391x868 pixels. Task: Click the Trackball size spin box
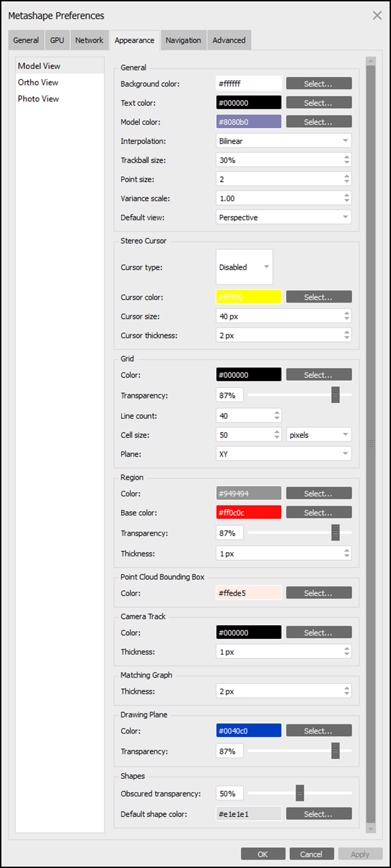(x=284, y=160)
